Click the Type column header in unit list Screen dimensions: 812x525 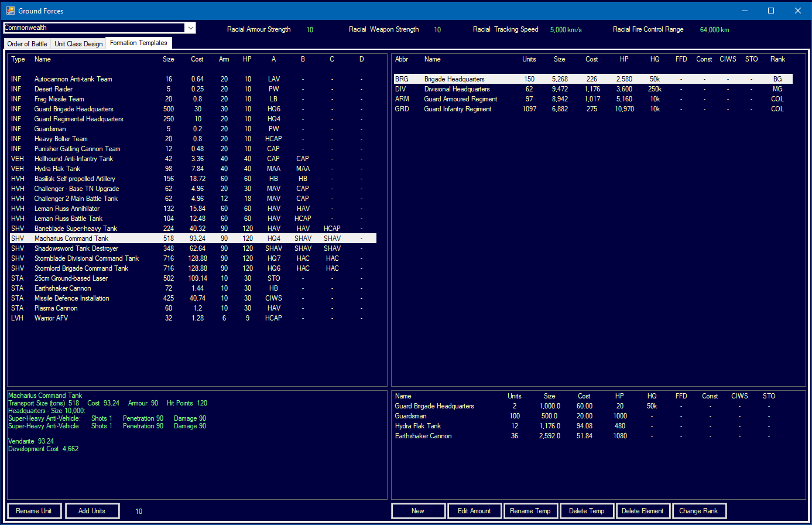coord(18,59)
